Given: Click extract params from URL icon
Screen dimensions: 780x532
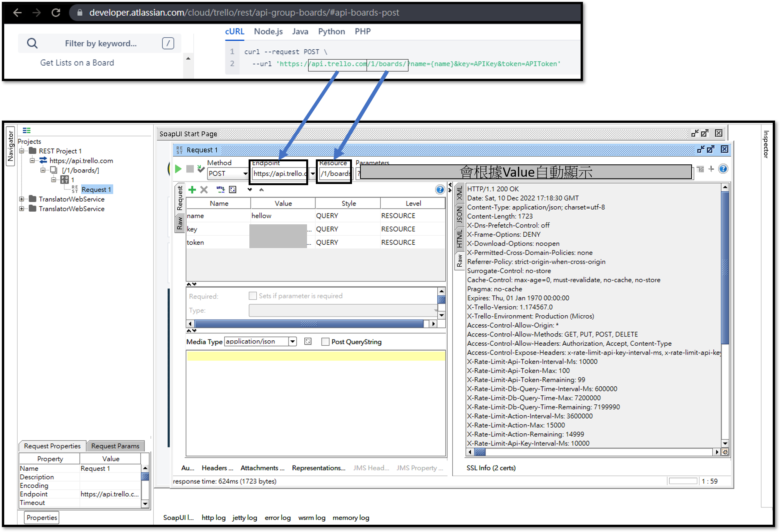Looking at the screenshot, I should coord(220,189).
